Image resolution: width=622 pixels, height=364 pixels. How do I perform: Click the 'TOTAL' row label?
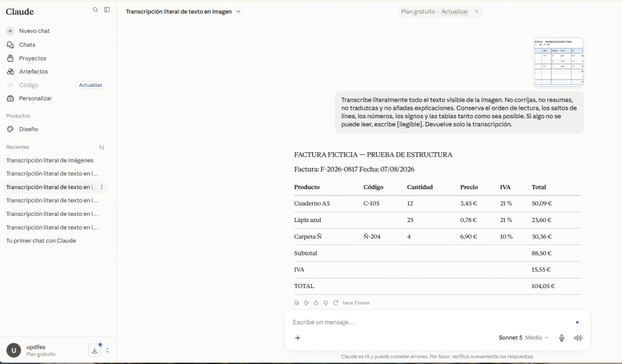304,286
